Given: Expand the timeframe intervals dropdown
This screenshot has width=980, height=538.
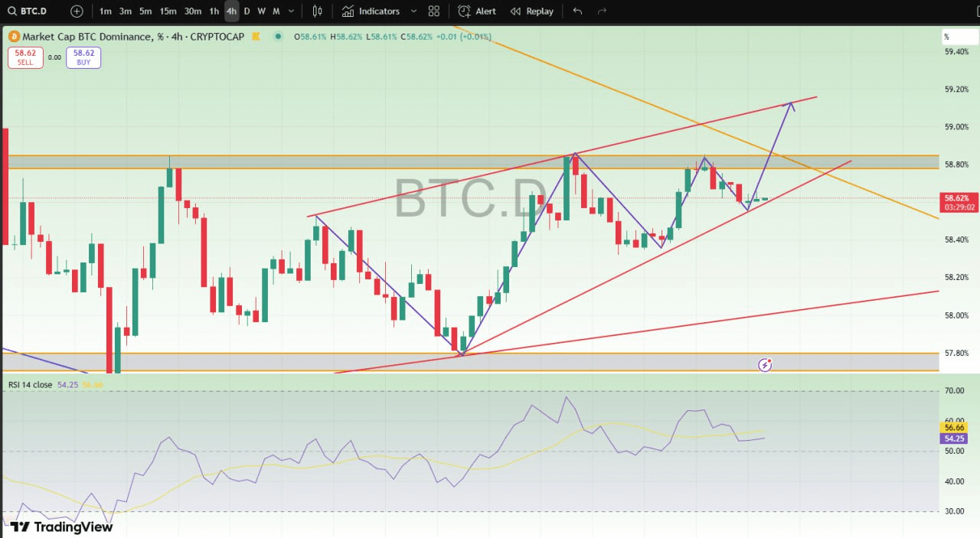Looking at the screenshot, I should coord(291,11).
